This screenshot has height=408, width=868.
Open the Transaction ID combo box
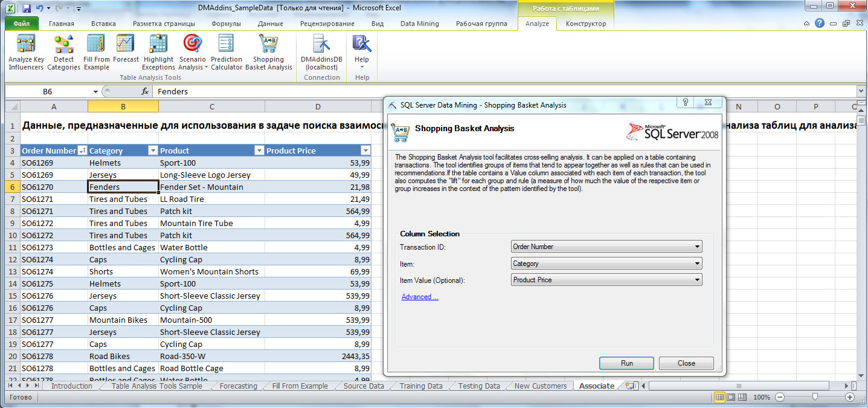[x=606, y=247]
